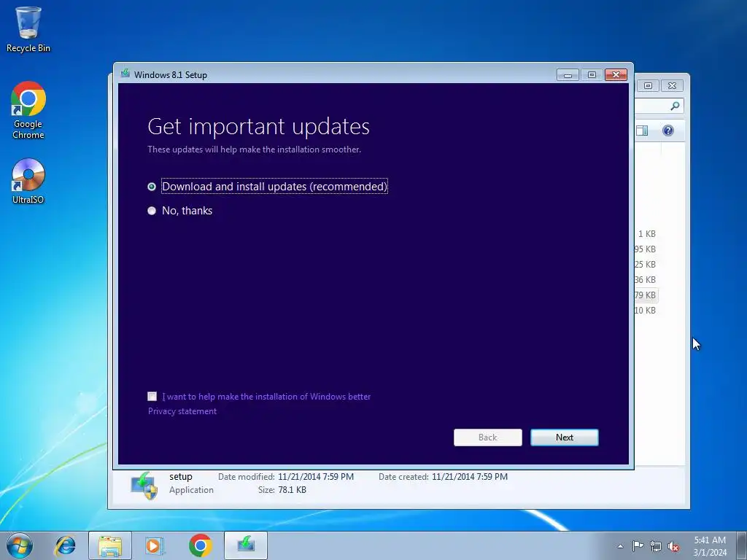Image resolution: width=747 pixels, height=560 pixels.
Task: Show hidden tray icons arrow
Action: click(620, 546)
